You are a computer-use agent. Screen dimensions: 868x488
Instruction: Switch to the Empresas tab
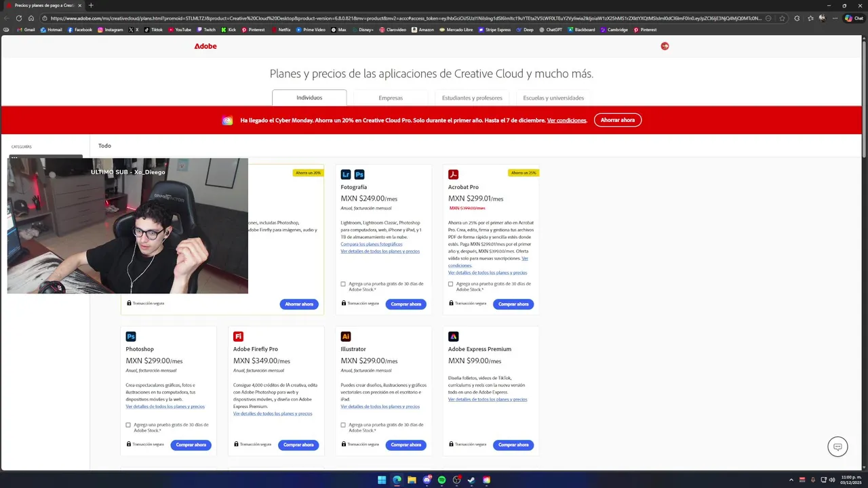[x=391, y=98]
